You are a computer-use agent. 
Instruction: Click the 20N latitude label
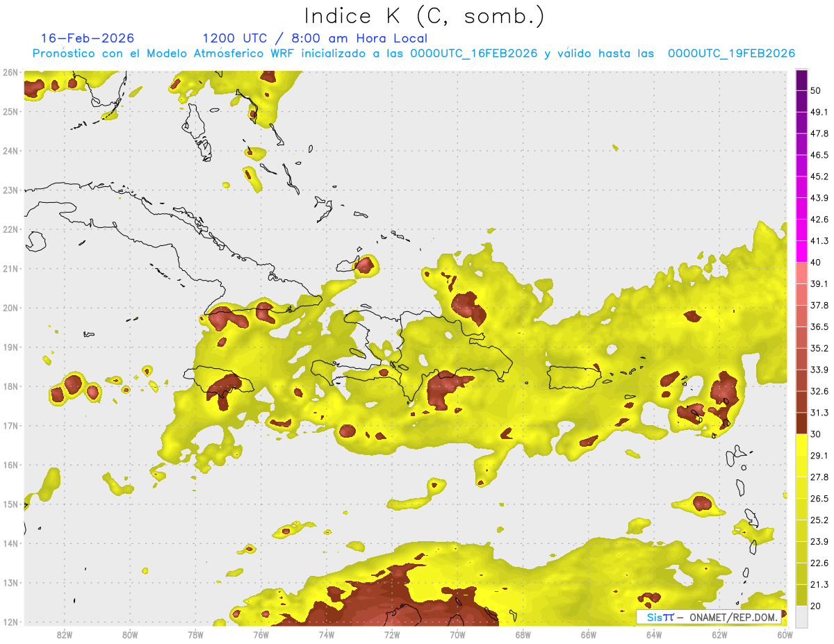click(x=10, y=308)
